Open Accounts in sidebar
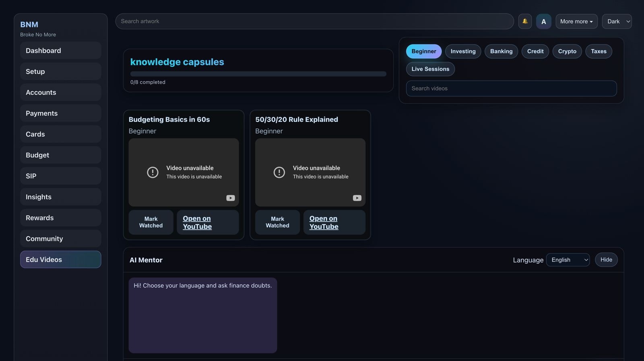 click(60, 92)
